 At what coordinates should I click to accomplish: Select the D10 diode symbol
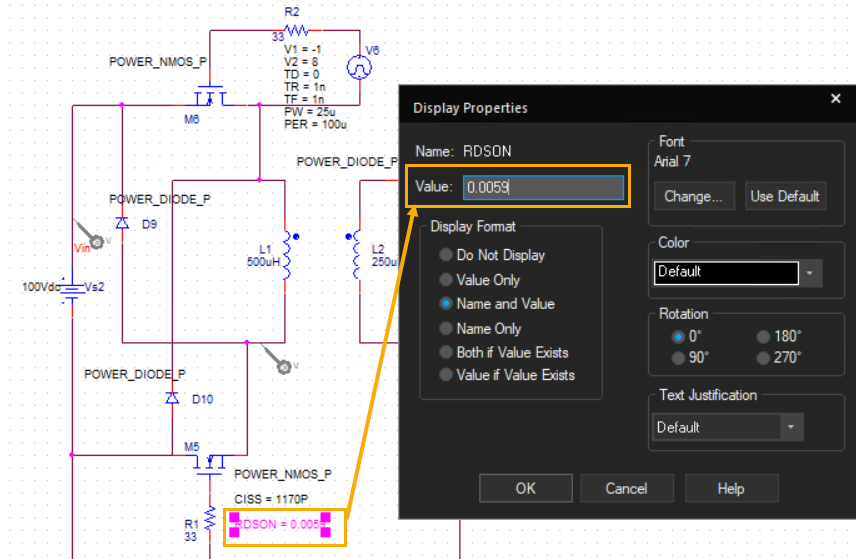click(x=172, y=398)
